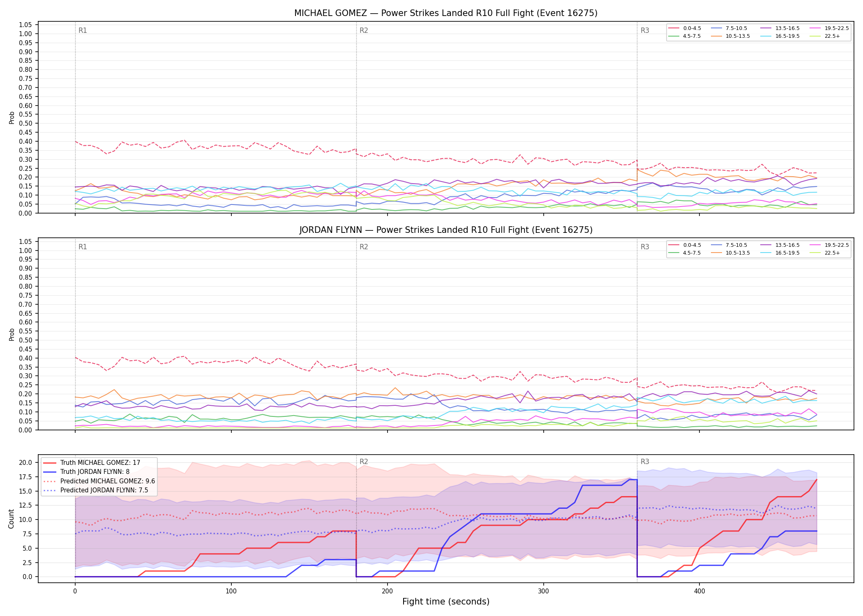Pick the 4.5-7.5 legend entry in Flynn chart

pyautogui.click(x=685, y=253)
